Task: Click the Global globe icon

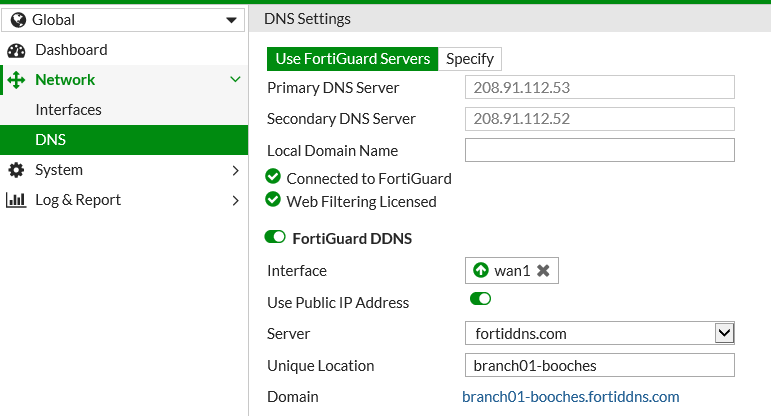Action: (18, 20)
